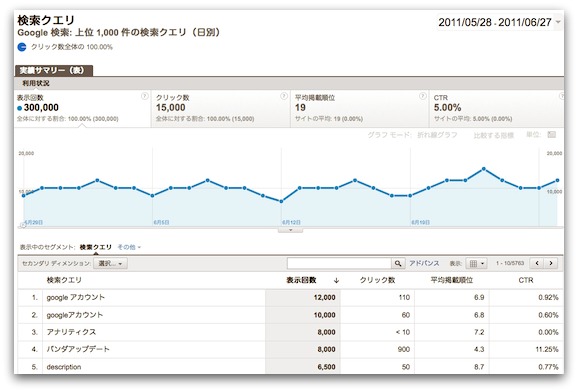Click the graph unit icon next to 単位
Viewport: 578px width, 392px height.
551,135
